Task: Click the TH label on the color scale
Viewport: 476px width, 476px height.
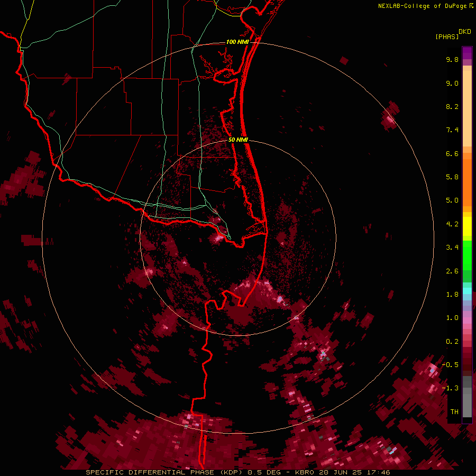Action: point(454,412)
